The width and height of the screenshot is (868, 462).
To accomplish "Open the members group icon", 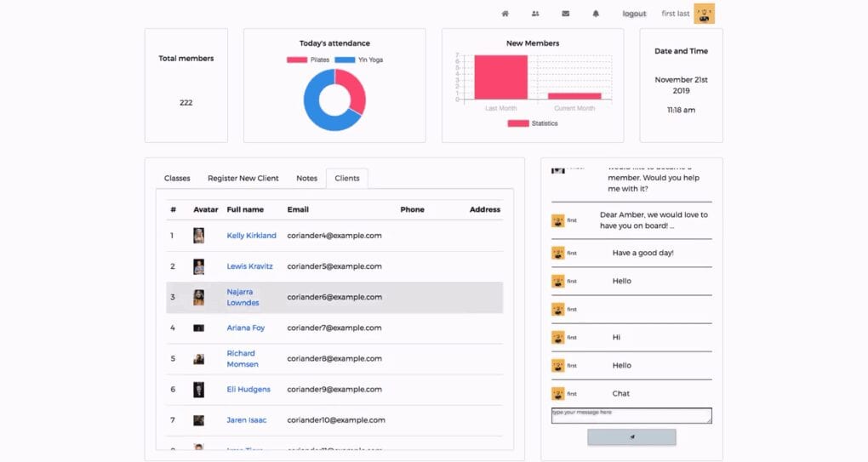I will [x=535, y=14].
